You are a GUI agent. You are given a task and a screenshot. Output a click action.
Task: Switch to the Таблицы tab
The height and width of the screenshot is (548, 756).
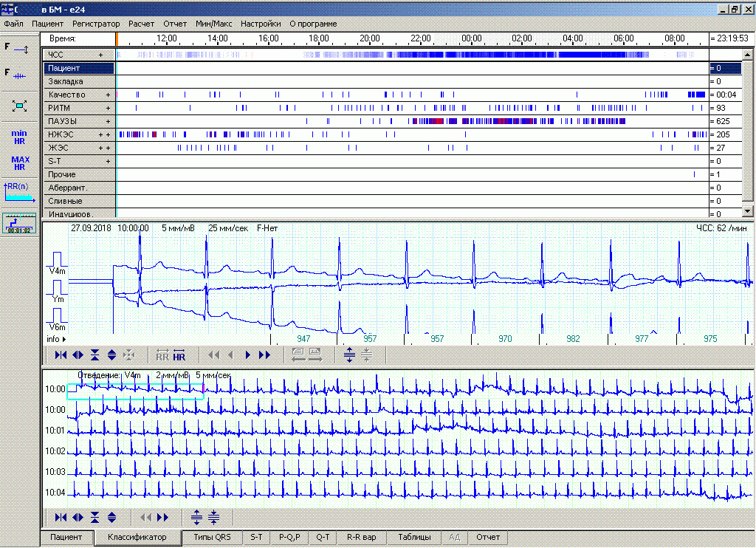pos(414,538)
